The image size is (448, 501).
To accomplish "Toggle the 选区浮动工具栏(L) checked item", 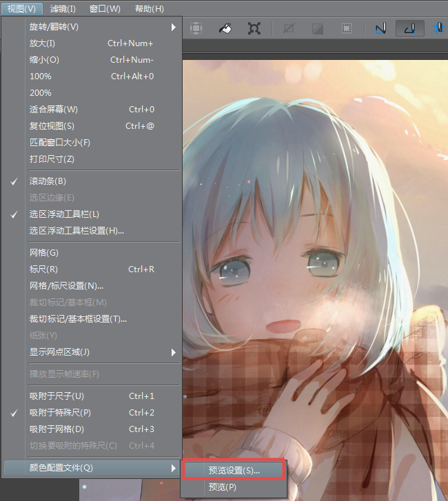I will [x=92, y=214].
